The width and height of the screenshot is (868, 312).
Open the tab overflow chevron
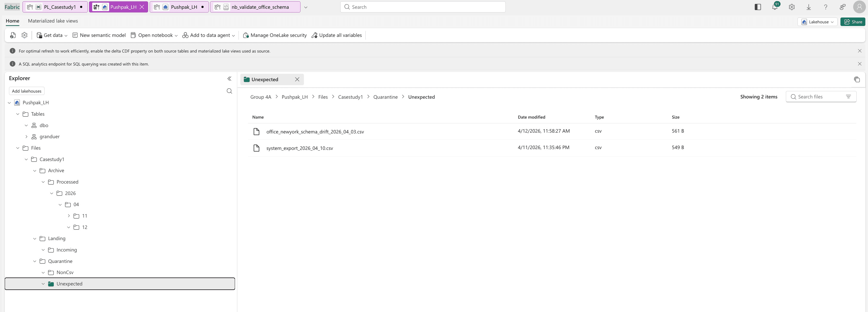pyautogui.click(x=305, y=7)
